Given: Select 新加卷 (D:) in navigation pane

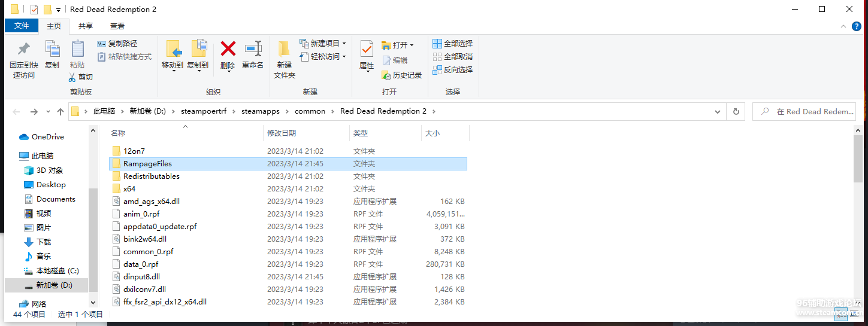Looking at the screenshot, I should [x=54, y=285].
